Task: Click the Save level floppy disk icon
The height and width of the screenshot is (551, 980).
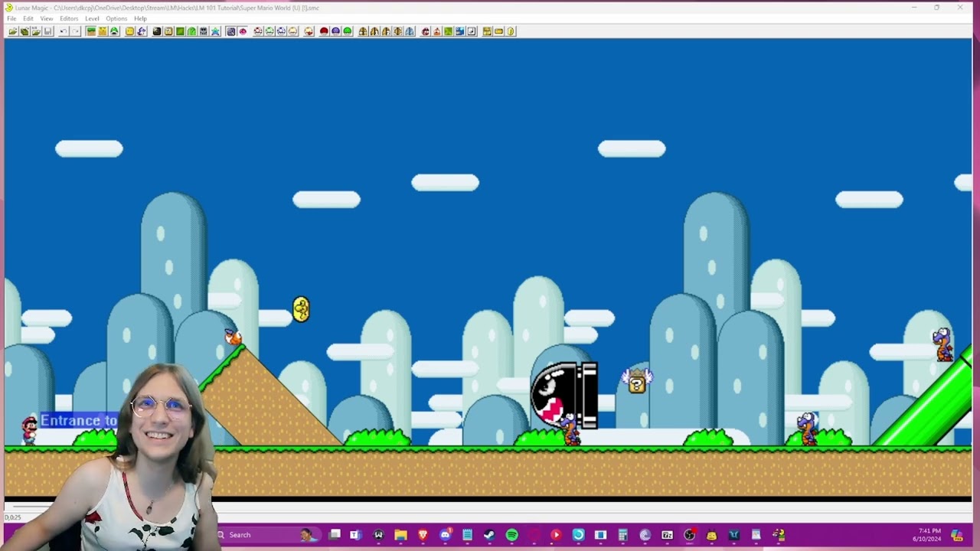Action: pyautogui.click(x=48, y=31)
